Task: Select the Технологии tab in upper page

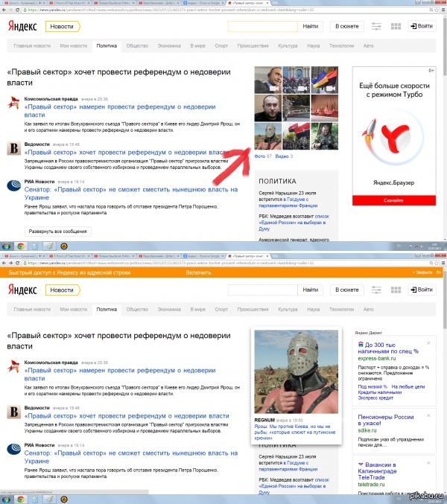Action: pyautogui.click(x=341, y=46)
